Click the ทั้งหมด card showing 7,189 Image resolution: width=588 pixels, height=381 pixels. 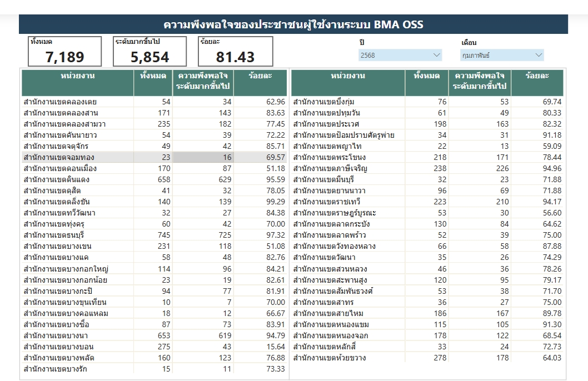tap(65, 51)
